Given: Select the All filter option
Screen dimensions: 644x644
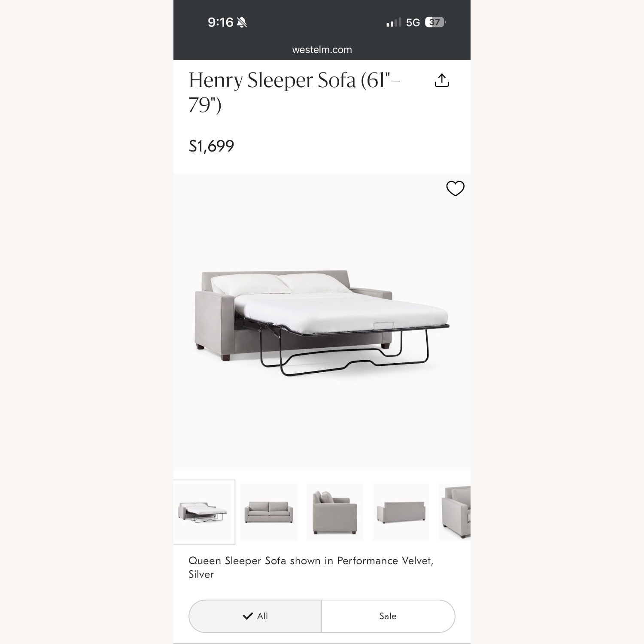Looking at the screenshot, I should pyautogui.click(x=255, y=616).
